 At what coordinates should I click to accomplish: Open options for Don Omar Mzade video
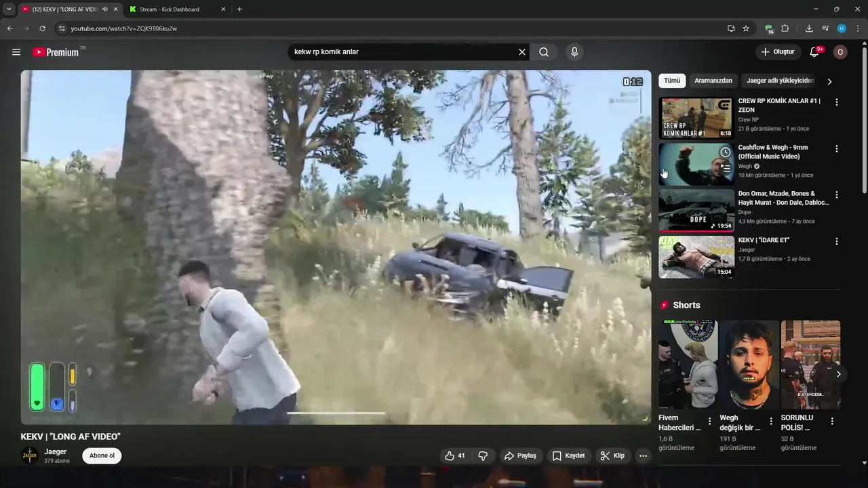coord(836,195)
